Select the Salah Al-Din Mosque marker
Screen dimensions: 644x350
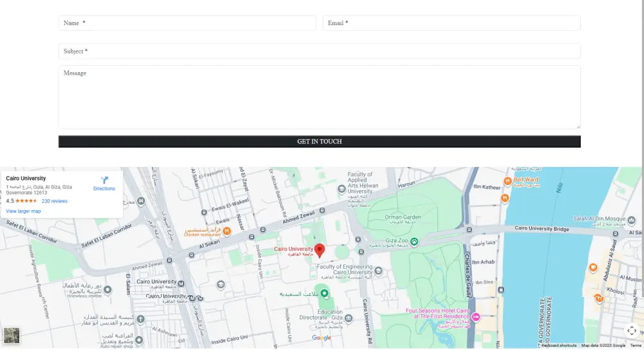[631, 220]
